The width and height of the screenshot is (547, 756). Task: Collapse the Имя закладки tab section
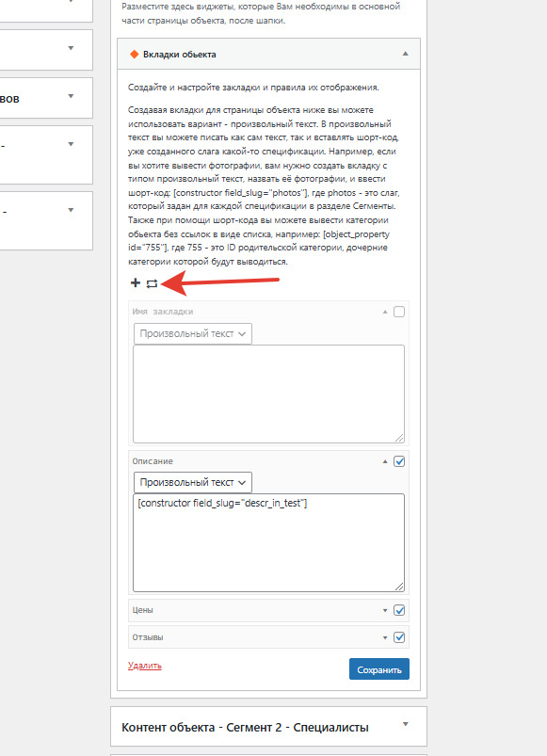point(385,312)
